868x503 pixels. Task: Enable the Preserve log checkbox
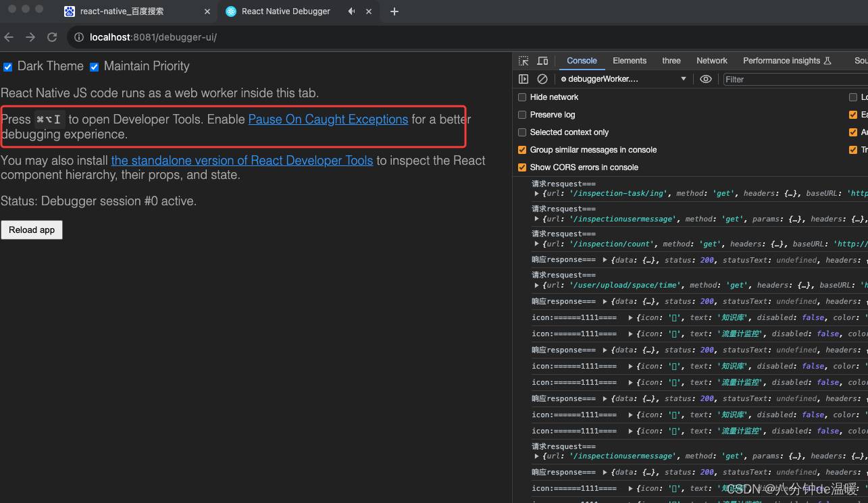coord(522,115)
